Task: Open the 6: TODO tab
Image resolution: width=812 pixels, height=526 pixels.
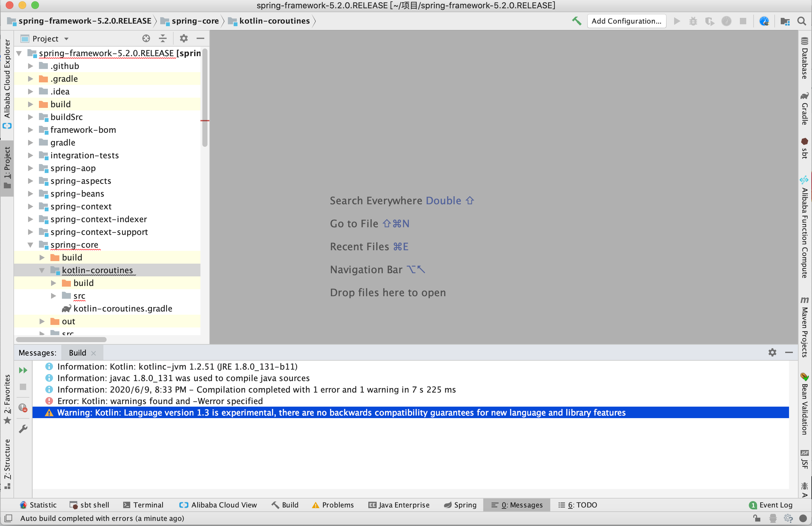Action: coord(578,505)
